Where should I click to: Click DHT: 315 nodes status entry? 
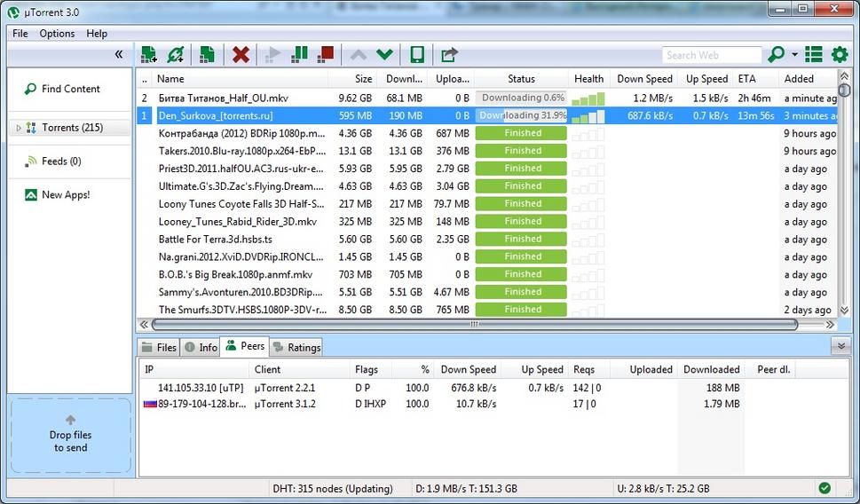coord(332,489)
